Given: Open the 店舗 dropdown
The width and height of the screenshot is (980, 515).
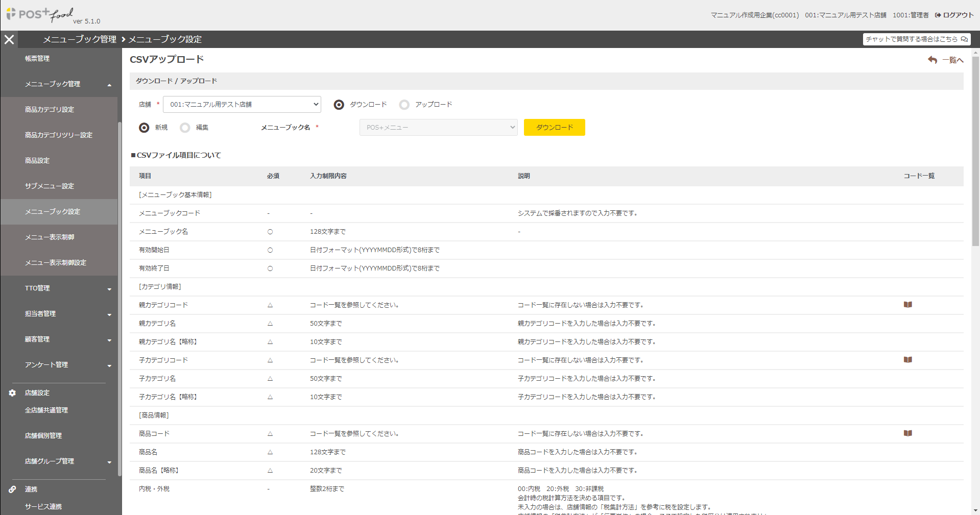Looking at the screenshot, I should (x=242, y=105).
